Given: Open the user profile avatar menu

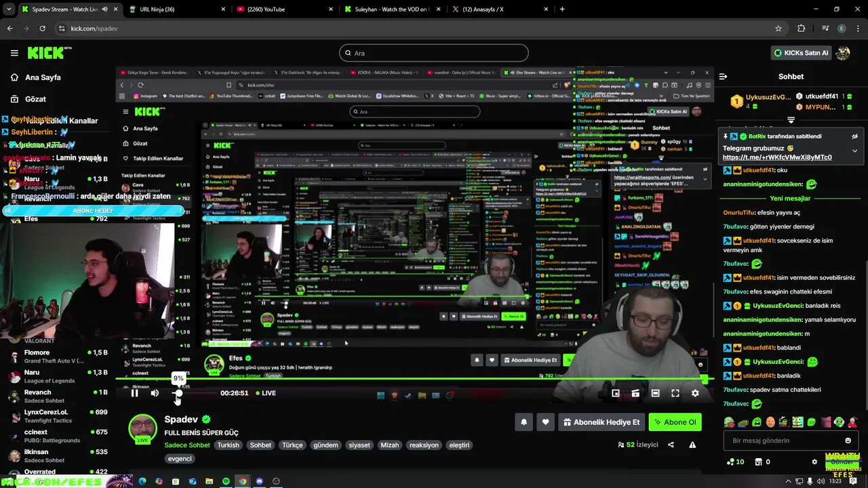Looking at the screenshot, I should tap(843, 53).
